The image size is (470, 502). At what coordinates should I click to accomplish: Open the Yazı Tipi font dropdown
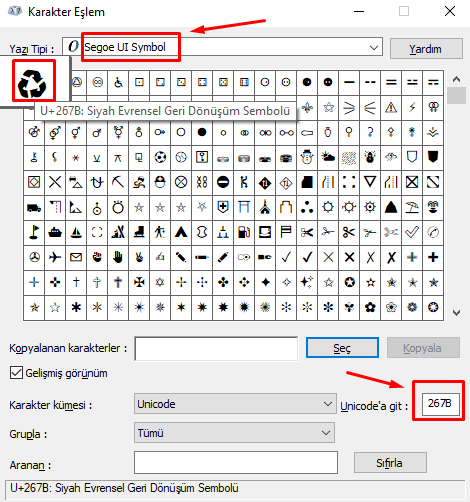[x=222, y=47]
